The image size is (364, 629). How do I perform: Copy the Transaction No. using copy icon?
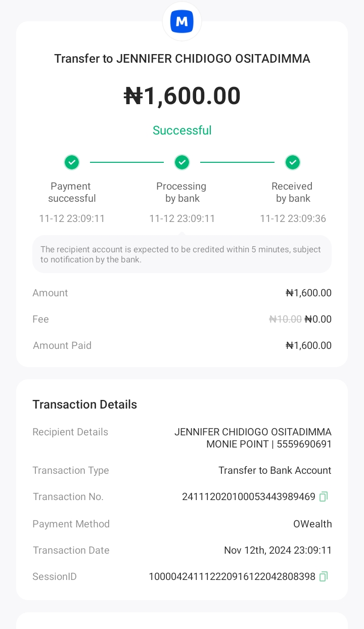324,497
